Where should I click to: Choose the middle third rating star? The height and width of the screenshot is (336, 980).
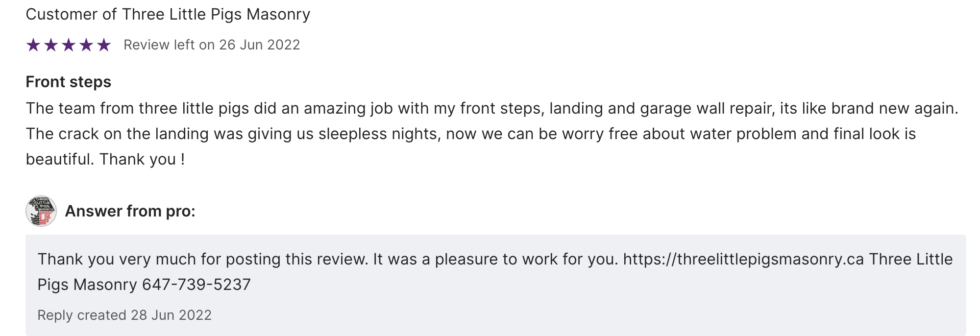click(x=69, y=45)
